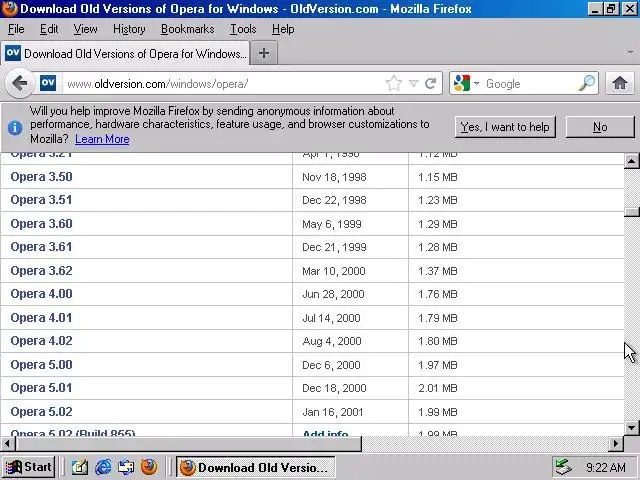Open the Opera 3.50 link
640x480 pixels.
pos(41,177)
